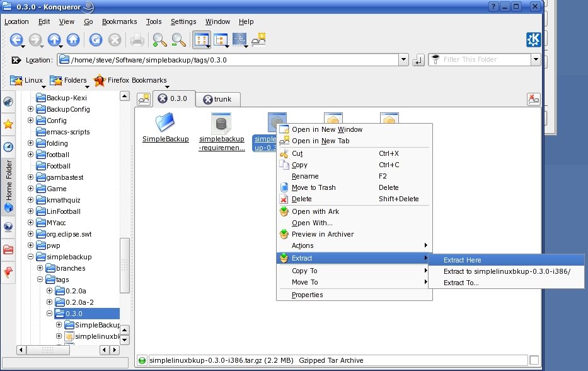Switch to the Icon View mode button
Viewport: 588px width, 371px height.
click(x=203, y=39)
